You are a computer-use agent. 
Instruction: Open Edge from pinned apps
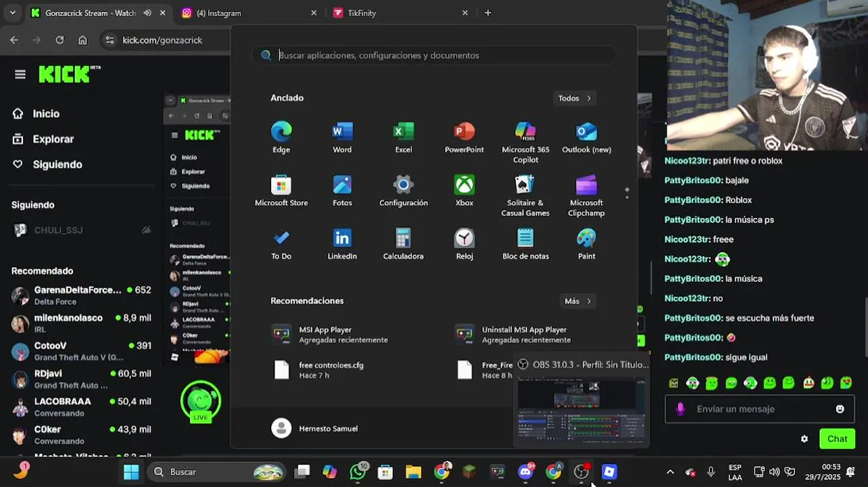click(281, 137)
